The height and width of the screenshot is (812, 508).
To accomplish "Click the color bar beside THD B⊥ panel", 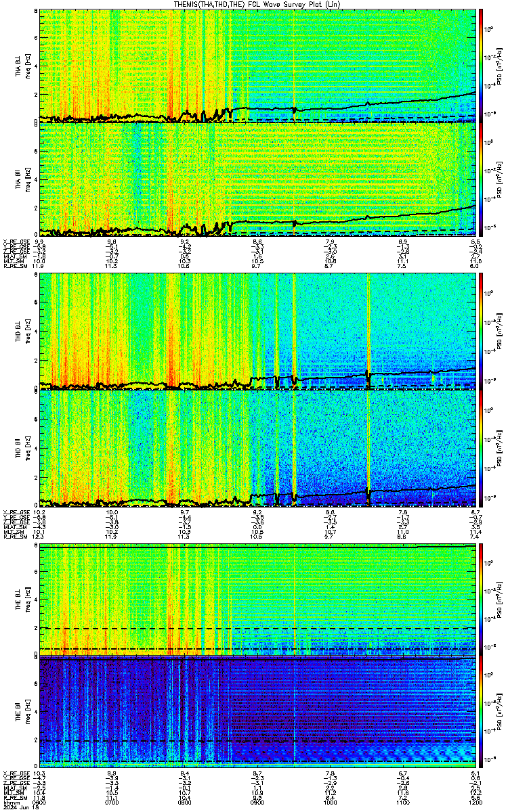I will [481, 331].
